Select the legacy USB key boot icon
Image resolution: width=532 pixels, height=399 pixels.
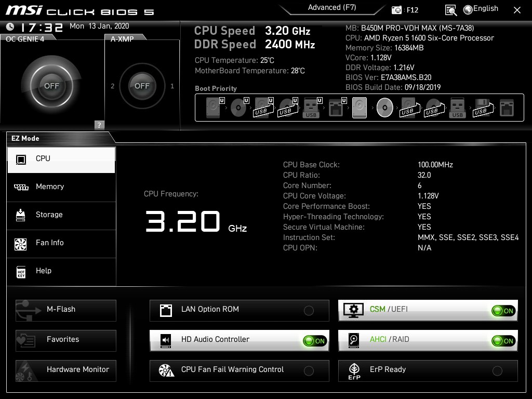457,108
